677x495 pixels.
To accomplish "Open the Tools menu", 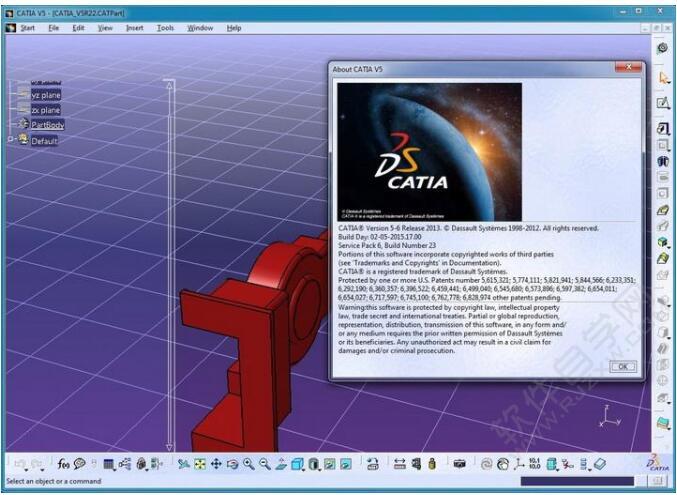I will tap(165, 28).
